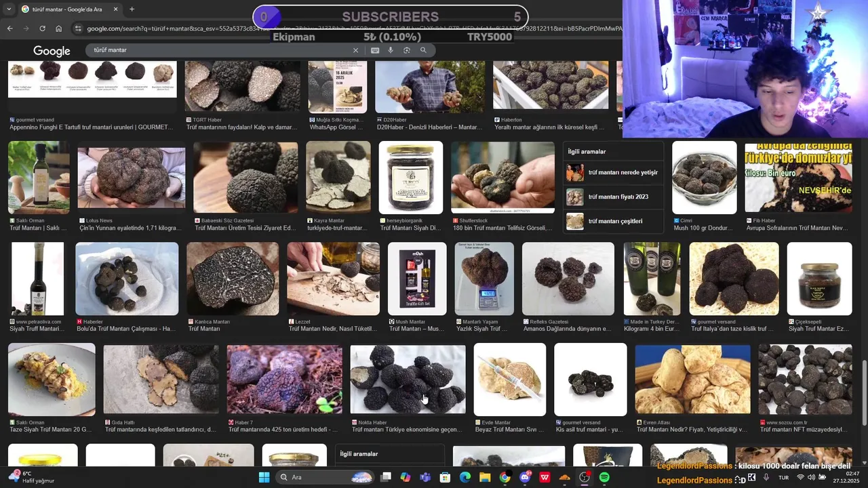Image resolution: width=868 pixels, height=488 pixels.
Task: Go to the Google logo homepage
Action: [52, 51]
